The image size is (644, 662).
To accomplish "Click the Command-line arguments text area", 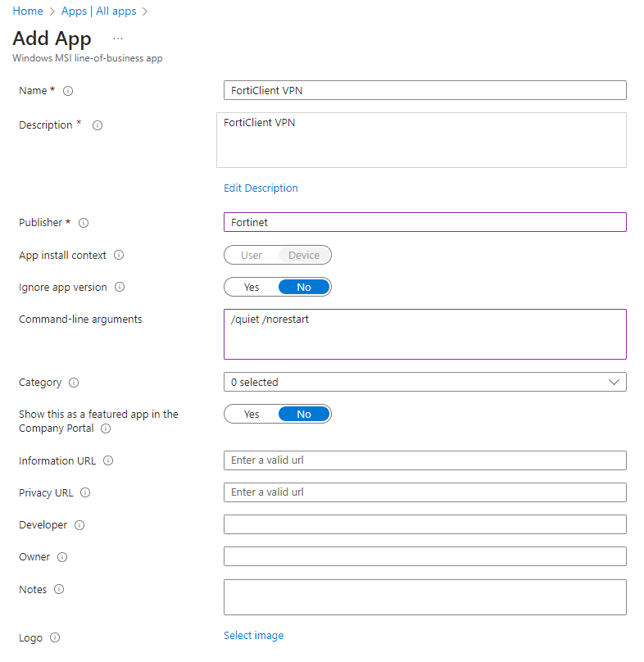I will [425, 334].
